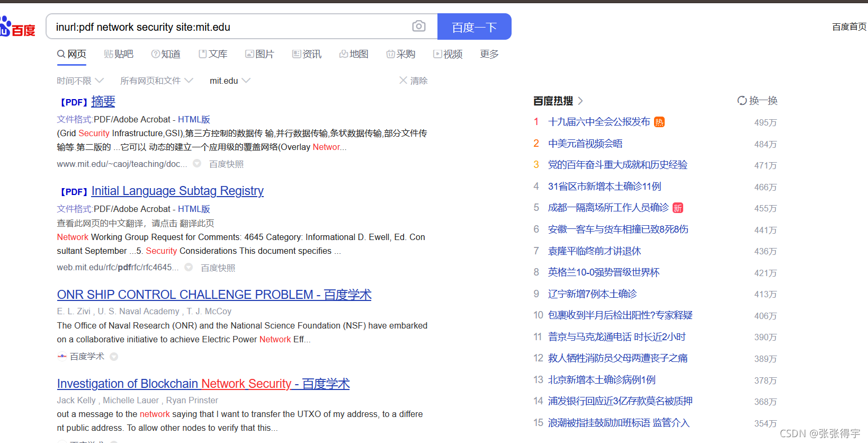Select the 网页 tab

71,54
